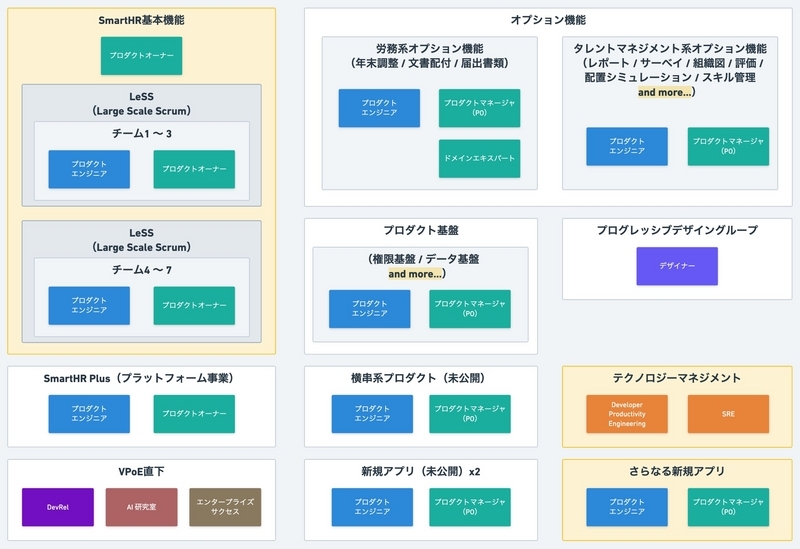The image size is (800, 549).
Task: Select the Developer Productivity Engineering box
Action: pos(627,414)
